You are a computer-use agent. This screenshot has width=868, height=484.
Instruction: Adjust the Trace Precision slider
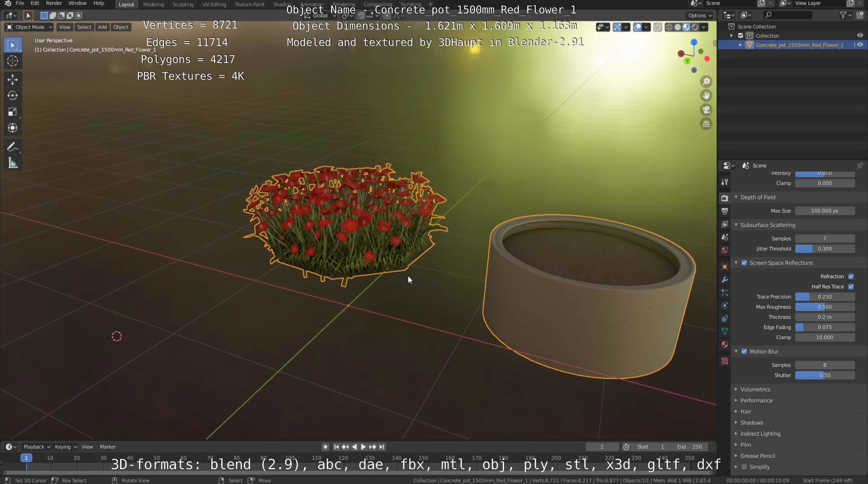(825, 297)
